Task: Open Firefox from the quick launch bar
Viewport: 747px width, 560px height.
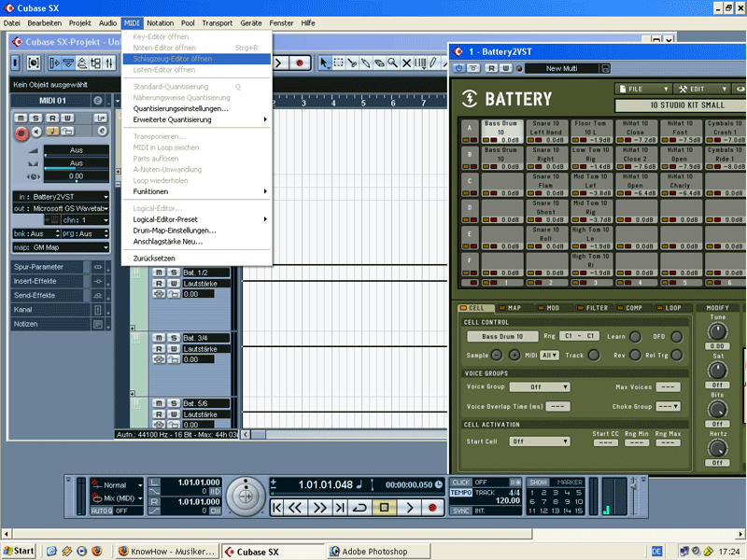Action: pos(97,551)
